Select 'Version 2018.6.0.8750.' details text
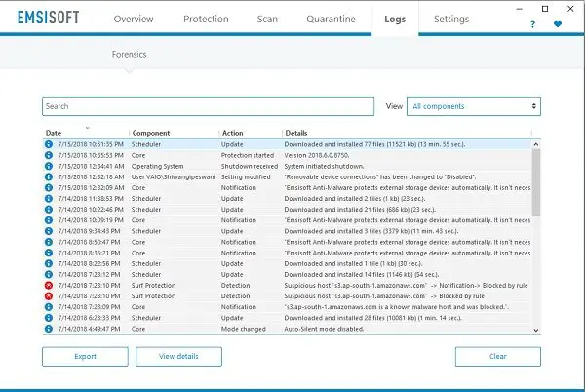Screen dimensions: 585x392 [317, 155]
